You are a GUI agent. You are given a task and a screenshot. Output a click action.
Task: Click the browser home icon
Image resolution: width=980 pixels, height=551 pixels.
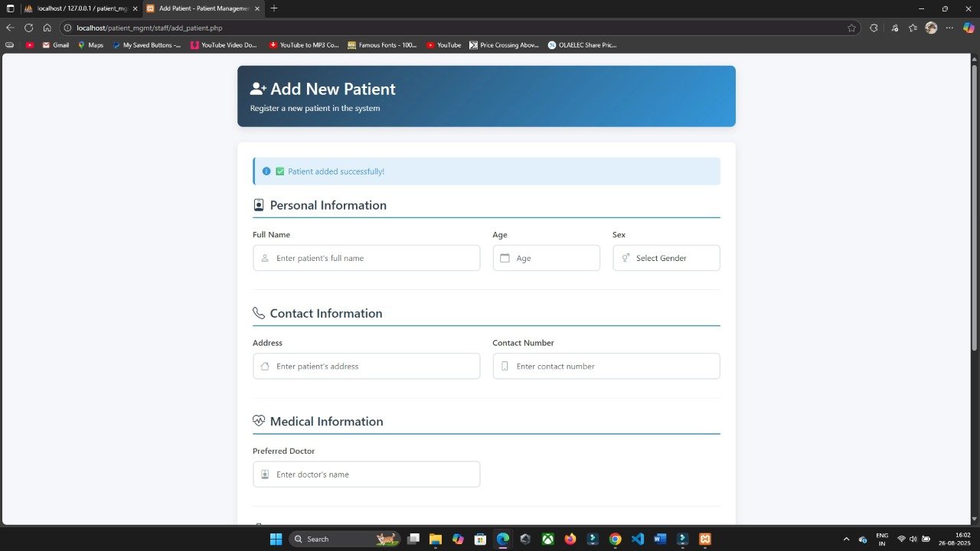point(47,28)
